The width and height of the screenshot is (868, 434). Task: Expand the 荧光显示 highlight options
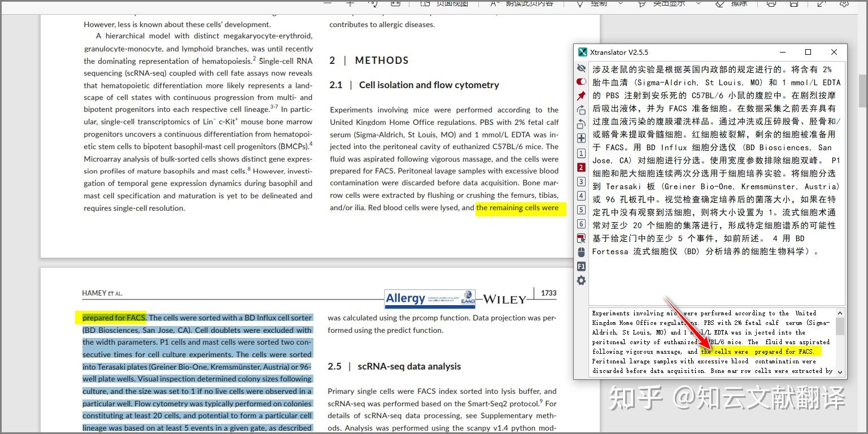698,4
